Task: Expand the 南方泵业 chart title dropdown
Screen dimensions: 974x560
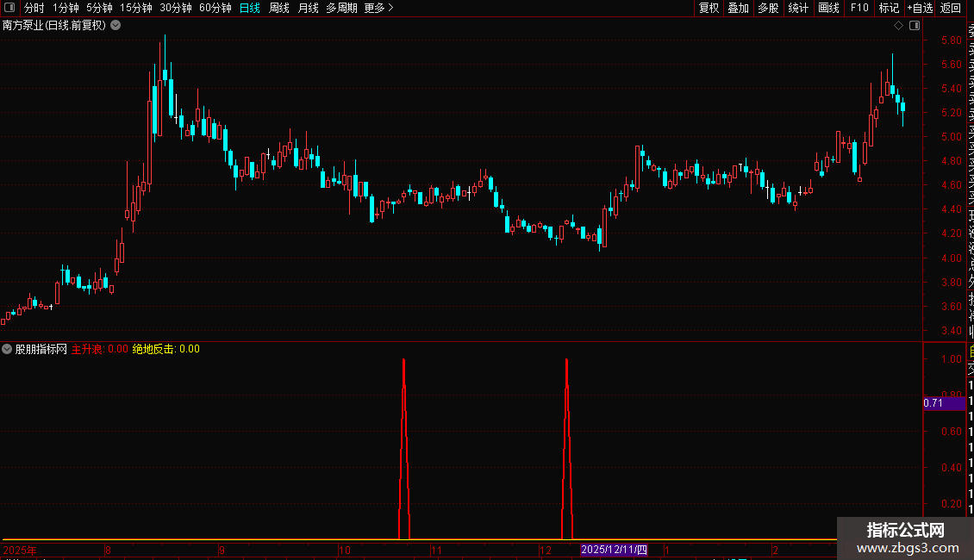Action: 116,26
